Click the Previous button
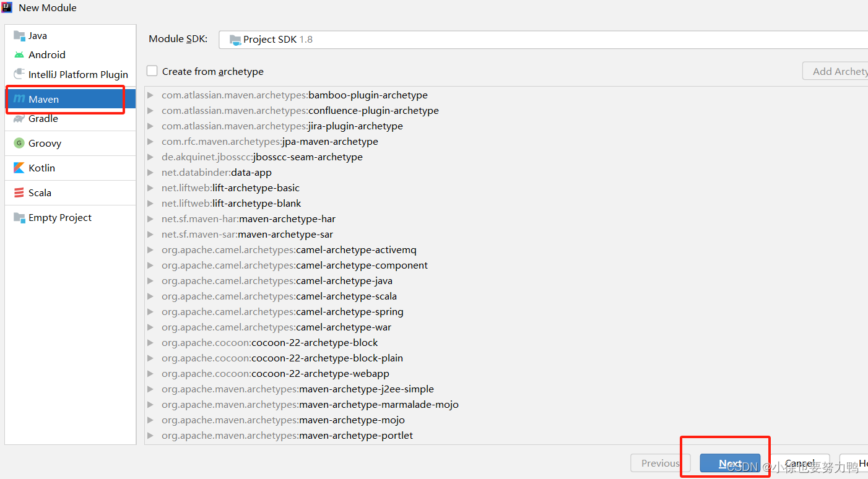Screen dimensions: 868x479 click(661, 463)
